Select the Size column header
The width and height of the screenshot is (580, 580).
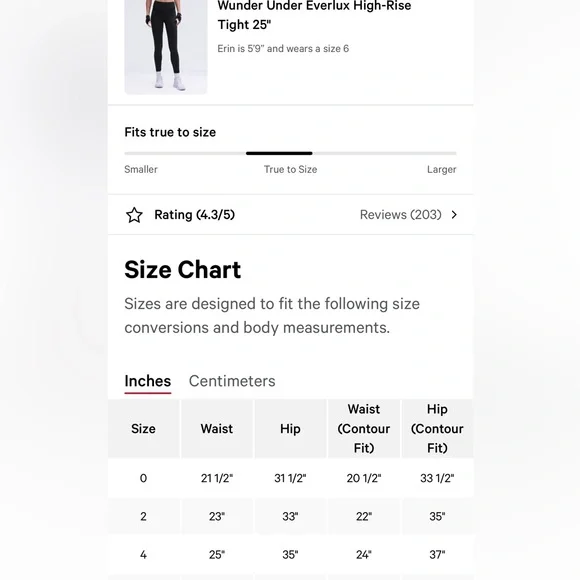coord(143,429)
